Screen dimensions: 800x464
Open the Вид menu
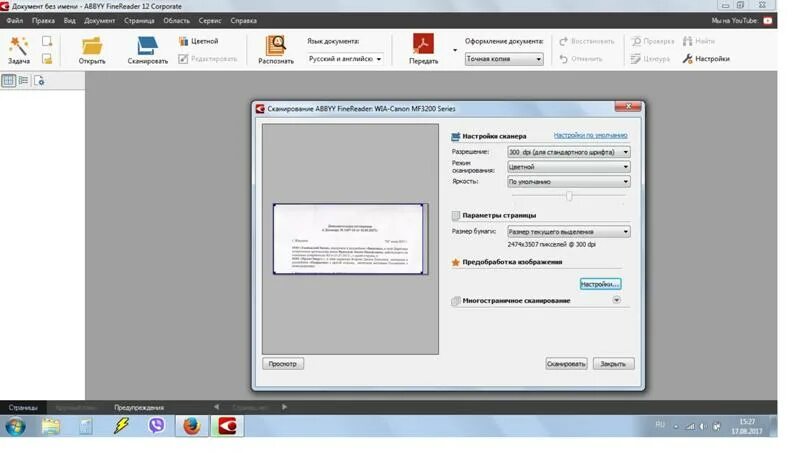[x=69, y=21]
